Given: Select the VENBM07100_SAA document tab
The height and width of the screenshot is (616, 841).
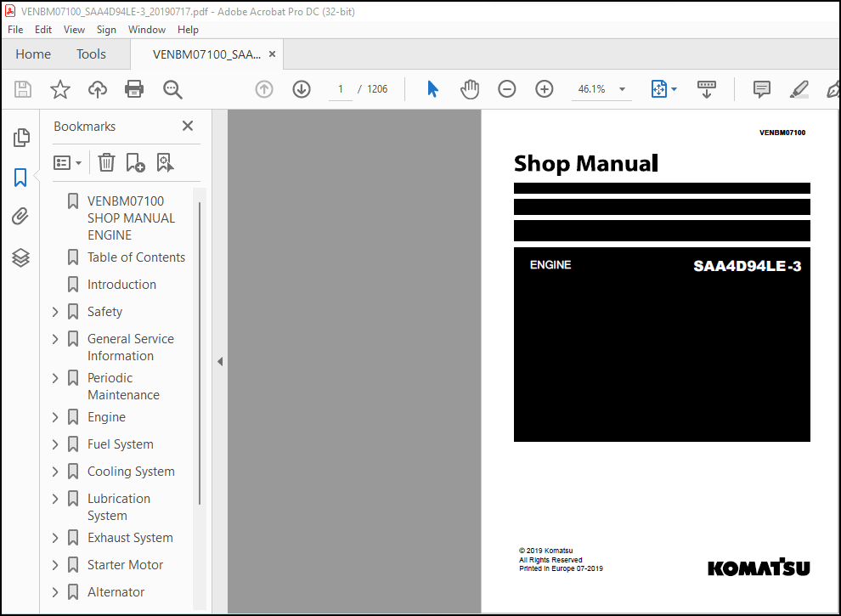Looking at the screenshot, I should [206, 54].
